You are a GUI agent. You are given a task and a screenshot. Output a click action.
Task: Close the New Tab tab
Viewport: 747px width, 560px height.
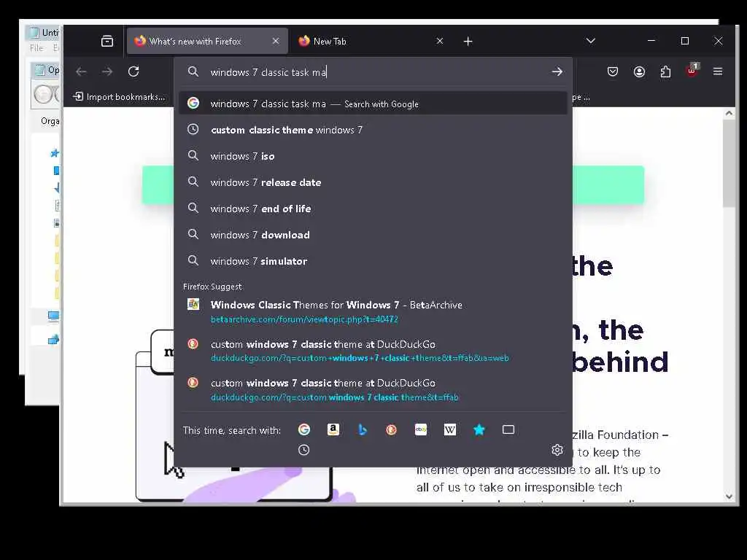point(440,42)
